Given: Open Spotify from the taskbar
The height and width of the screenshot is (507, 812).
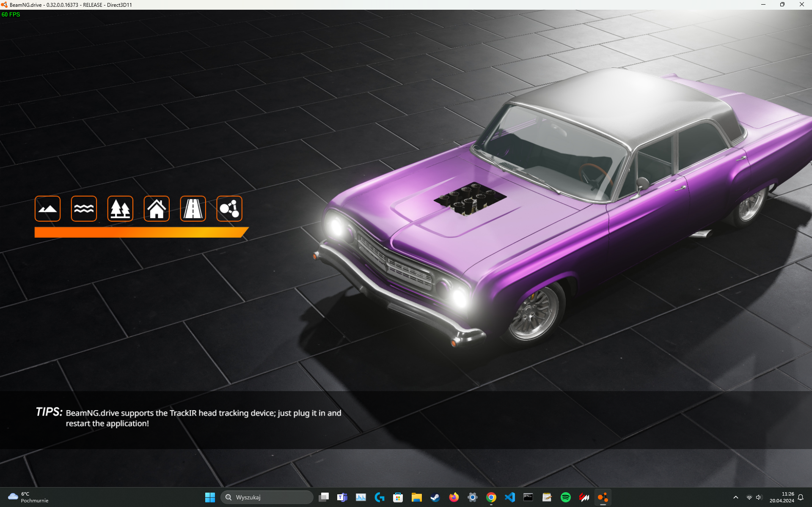Looking at the screenshot, I should [565, 497].
